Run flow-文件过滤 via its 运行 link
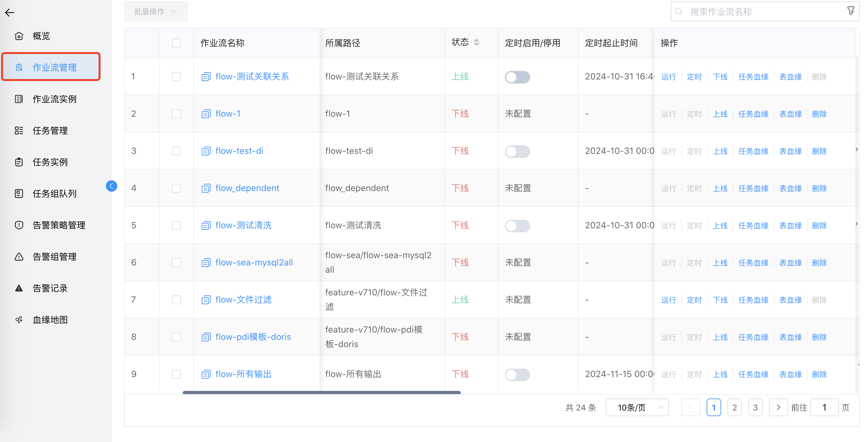 pyautogui.click(x=668, y=300)
